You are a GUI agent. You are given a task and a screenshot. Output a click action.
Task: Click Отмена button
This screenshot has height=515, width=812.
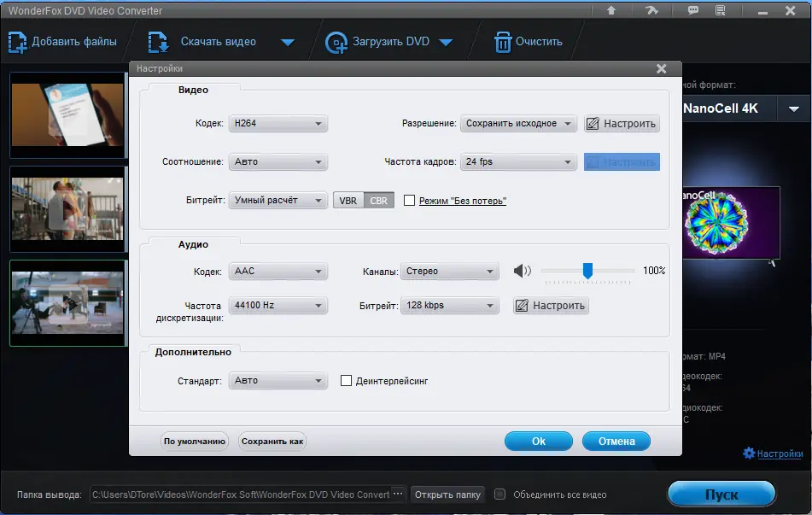pos(616,441)
